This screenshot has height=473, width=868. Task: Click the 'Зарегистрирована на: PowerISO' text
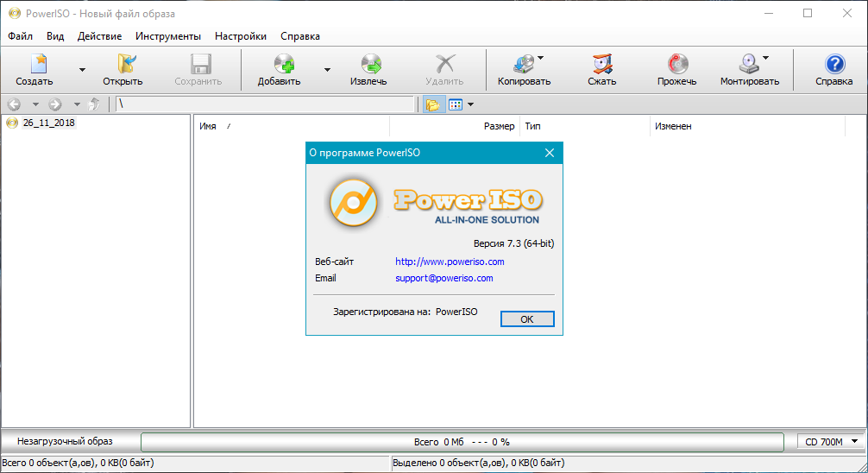coord(406,312)
